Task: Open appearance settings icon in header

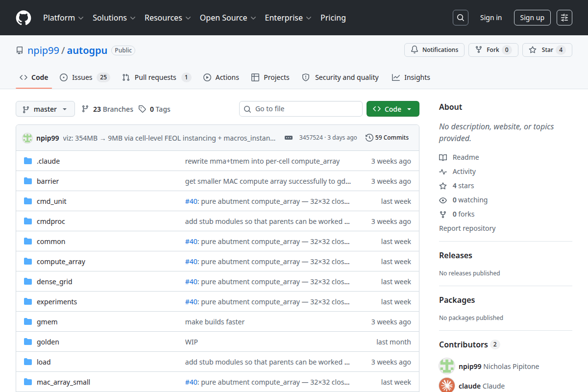Action: click(564, 18)
